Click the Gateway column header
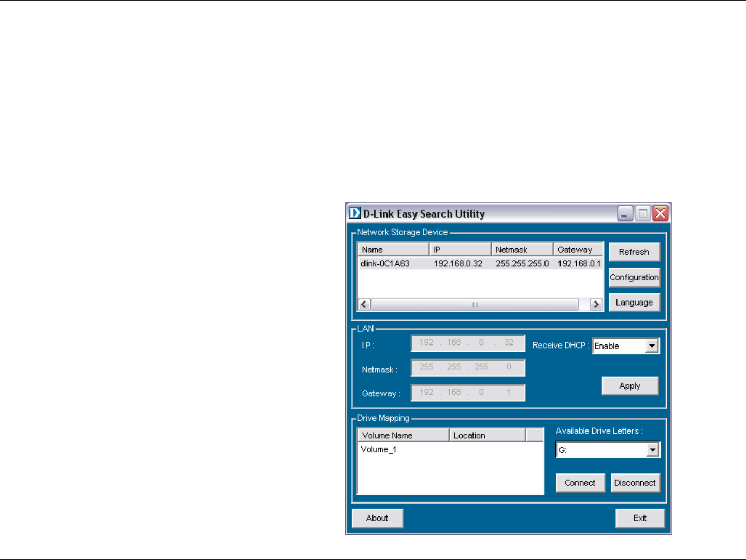 tap(578, 250)
